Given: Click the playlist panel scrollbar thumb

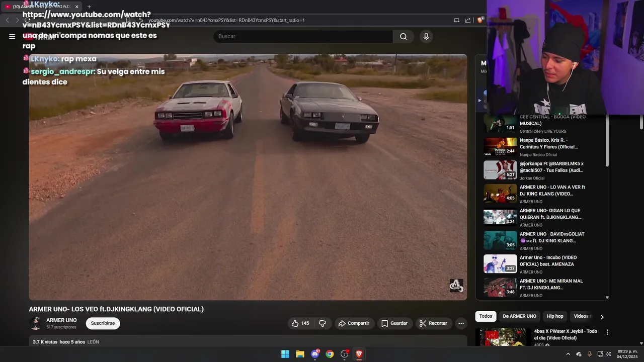Looking at the screenshot, I should [607, 142].
